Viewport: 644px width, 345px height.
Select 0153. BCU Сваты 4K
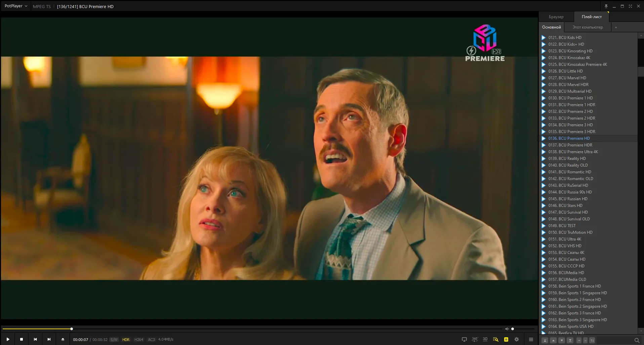tap(588, 253)
